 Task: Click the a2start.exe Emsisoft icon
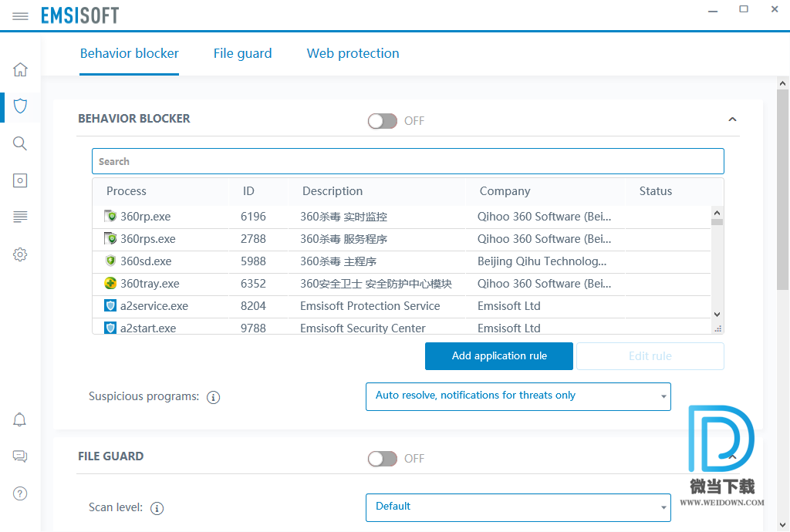[110, 328]
